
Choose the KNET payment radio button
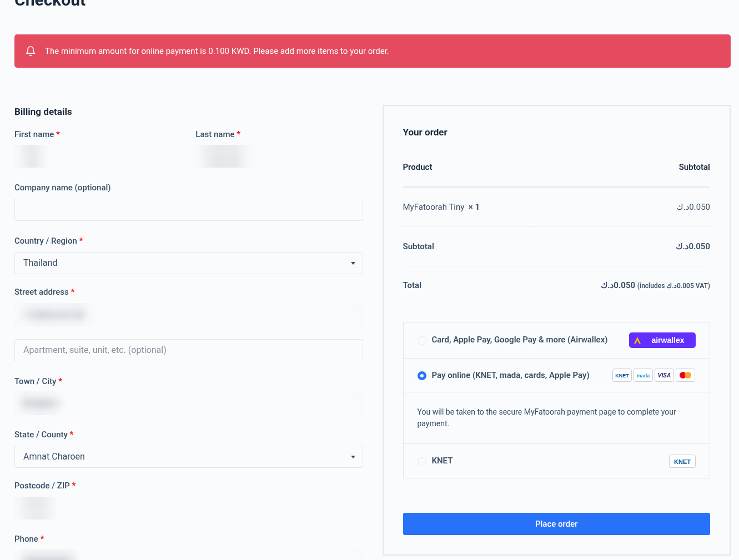[422, 462]
